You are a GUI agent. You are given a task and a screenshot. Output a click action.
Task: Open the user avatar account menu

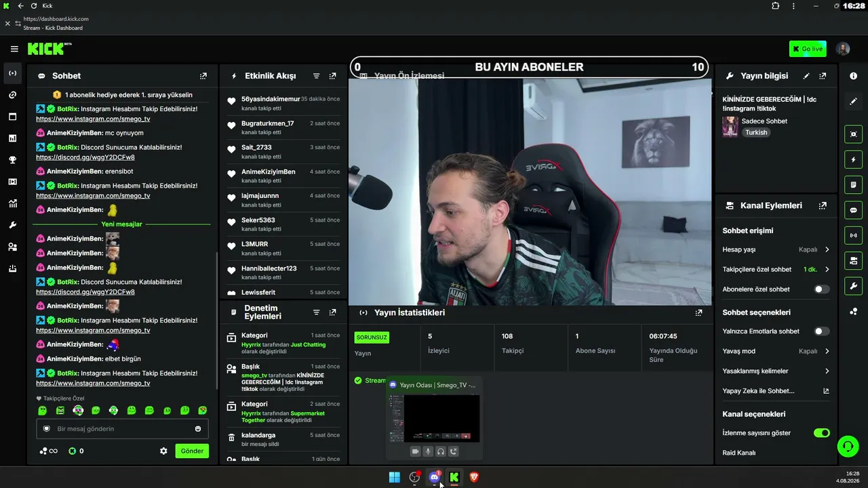point(843,49)
